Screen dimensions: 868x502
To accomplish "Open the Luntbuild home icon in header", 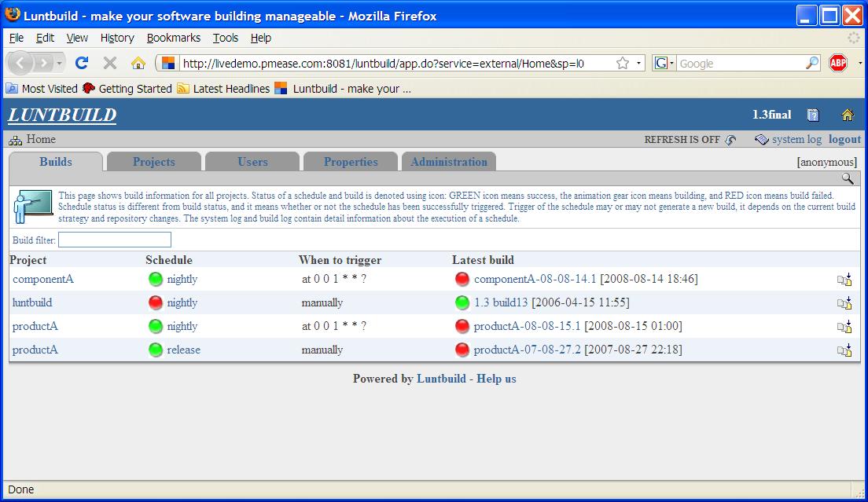I will (x=848, y=115).
